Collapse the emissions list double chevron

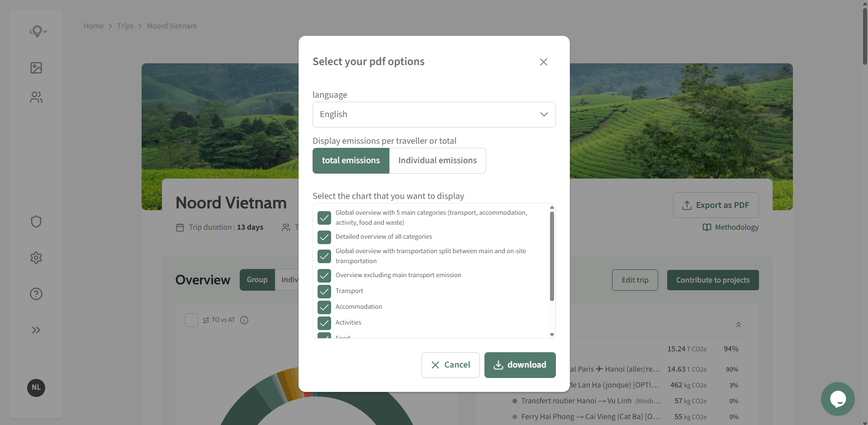click(738, 325)
